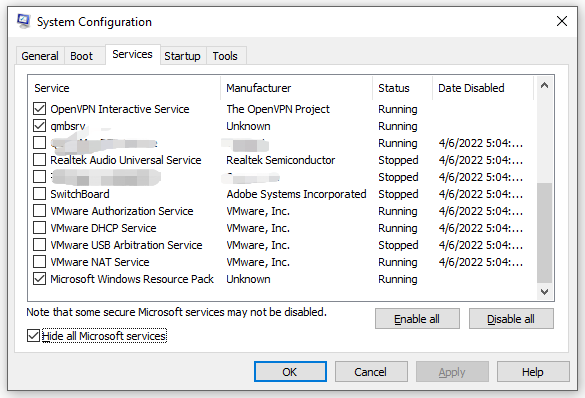Viewport: 585px width, 398px height.
Task: Click Running status of VMware NAT Service
Action: [398, 262]
